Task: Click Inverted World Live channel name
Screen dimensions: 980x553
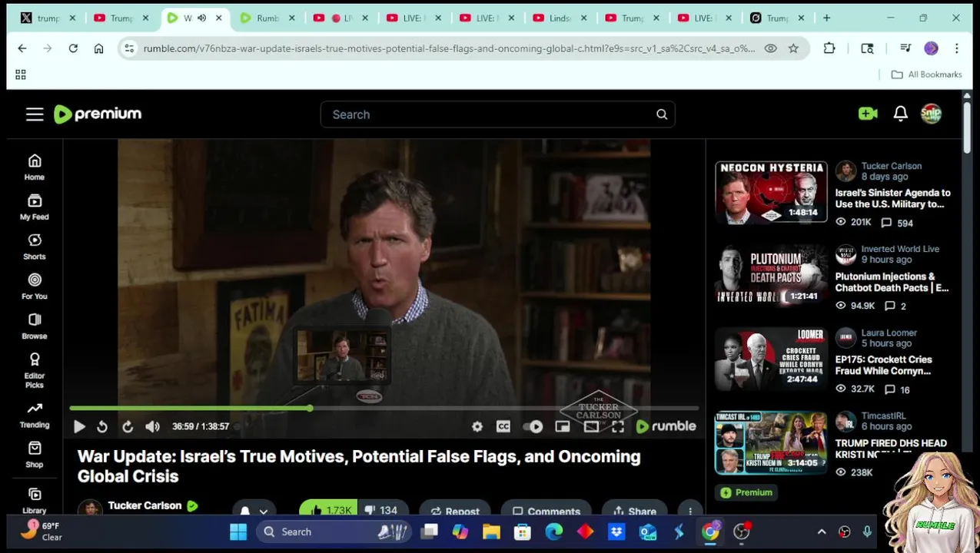Action: click(900, 249)
